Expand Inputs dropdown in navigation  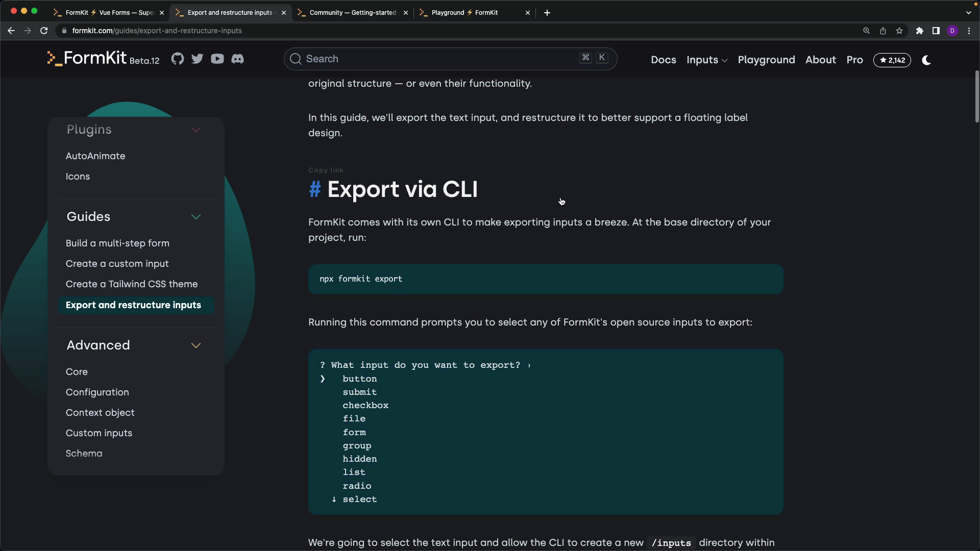(x=706, y=60)
